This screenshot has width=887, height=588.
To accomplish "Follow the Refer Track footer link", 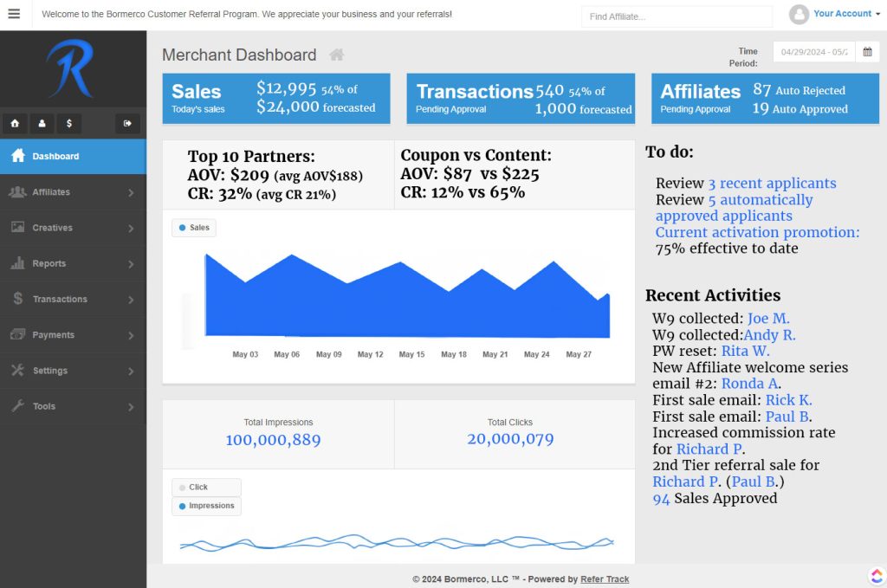I will click(x=605, y=579).
